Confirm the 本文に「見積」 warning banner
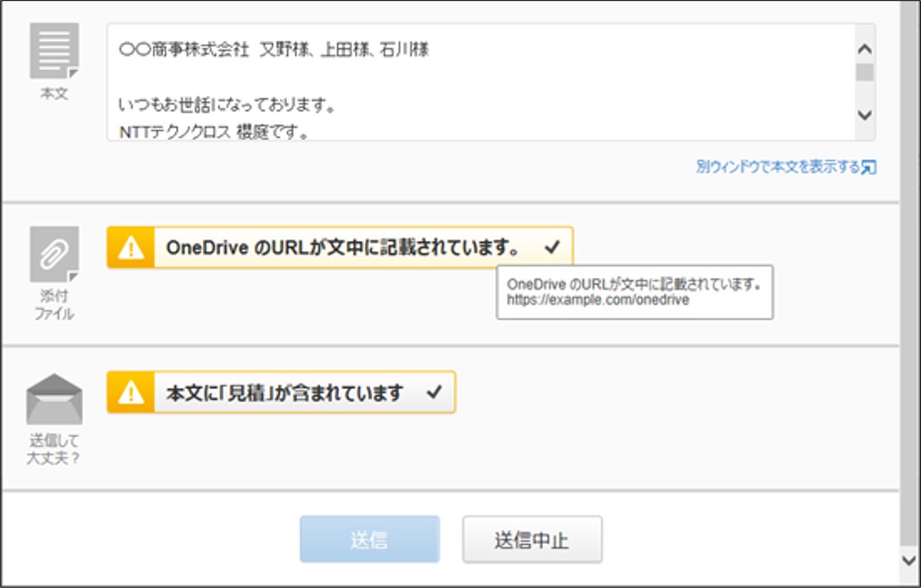Image resolution: width=921 pixels, height=588 pixels. point(282,392)
